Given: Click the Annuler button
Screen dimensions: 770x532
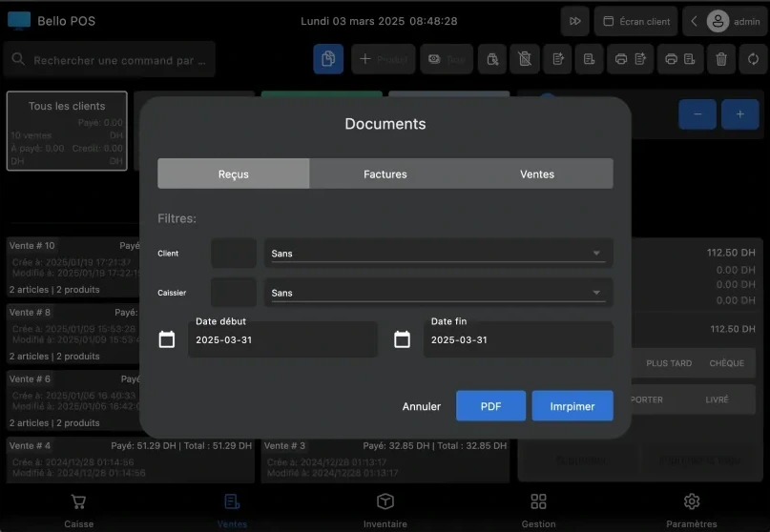Looking at the screenshot, I should (x=422, y=406).
